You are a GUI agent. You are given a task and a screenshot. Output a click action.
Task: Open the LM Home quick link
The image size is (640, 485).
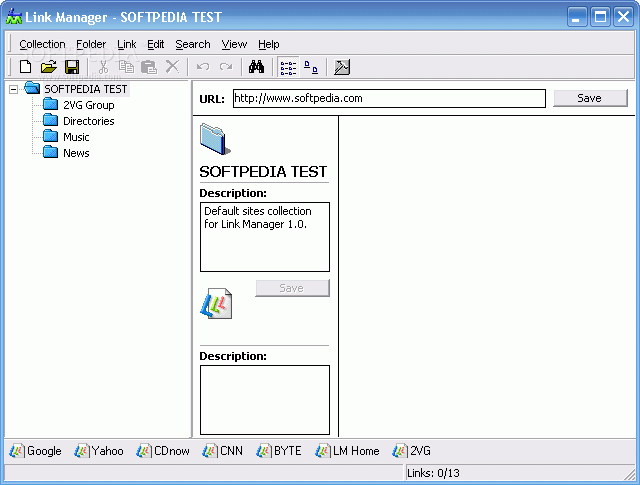(x=347, y=451)
